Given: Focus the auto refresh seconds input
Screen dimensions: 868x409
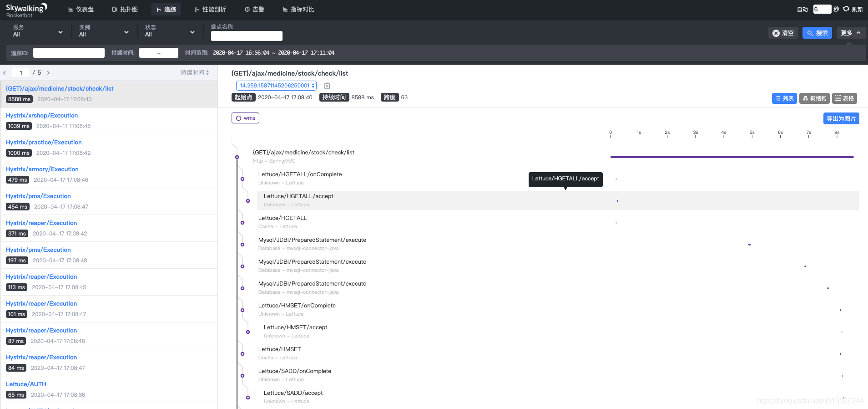Looking at the screenshot, I should click(822, 9).
